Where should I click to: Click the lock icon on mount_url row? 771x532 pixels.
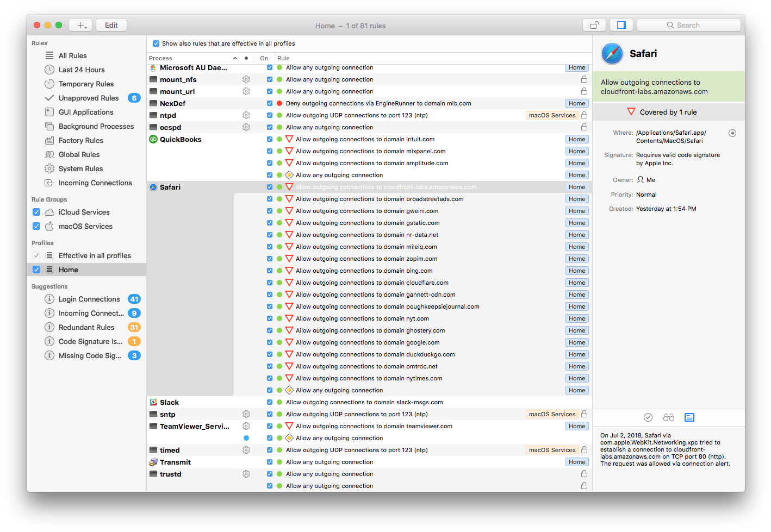[x=585, y=91]
